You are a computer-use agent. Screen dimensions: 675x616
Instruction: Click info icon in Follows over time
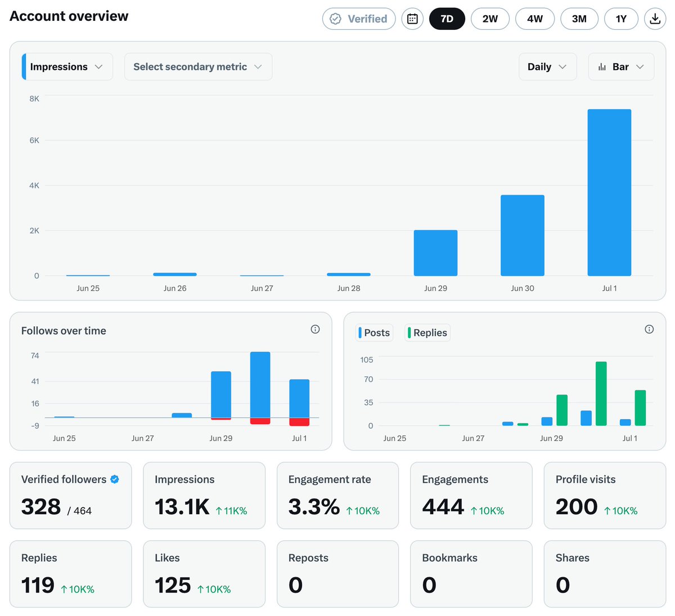(315, 329)
